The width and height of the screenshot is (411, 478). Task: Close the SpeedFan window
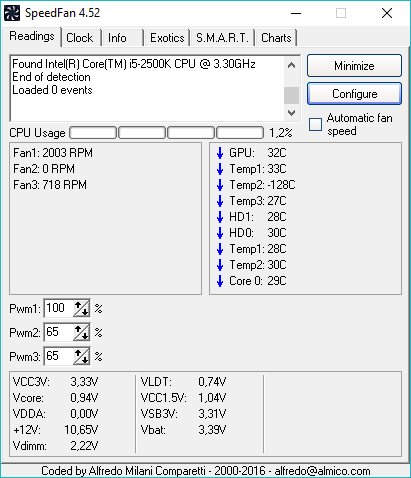pos(387,13)
